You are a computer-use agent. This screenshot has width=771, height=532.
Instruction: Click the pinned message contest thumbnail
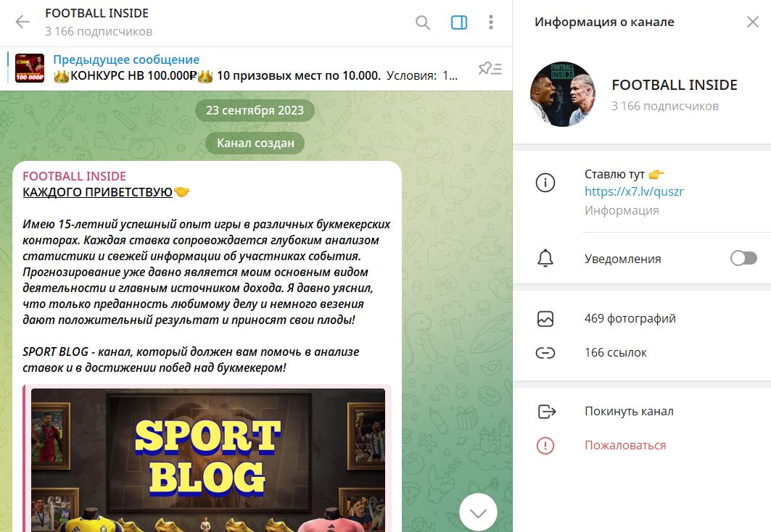tap(30, 68)
